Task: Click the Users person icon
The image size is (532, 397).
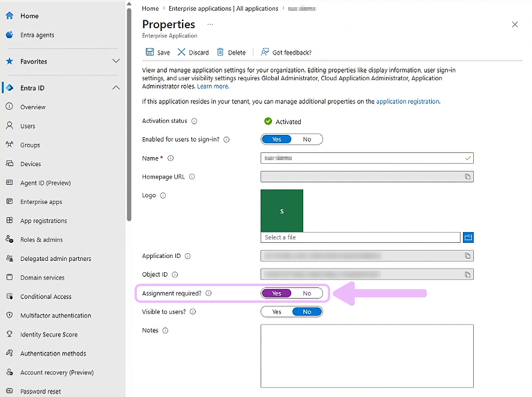Action: 10,125
